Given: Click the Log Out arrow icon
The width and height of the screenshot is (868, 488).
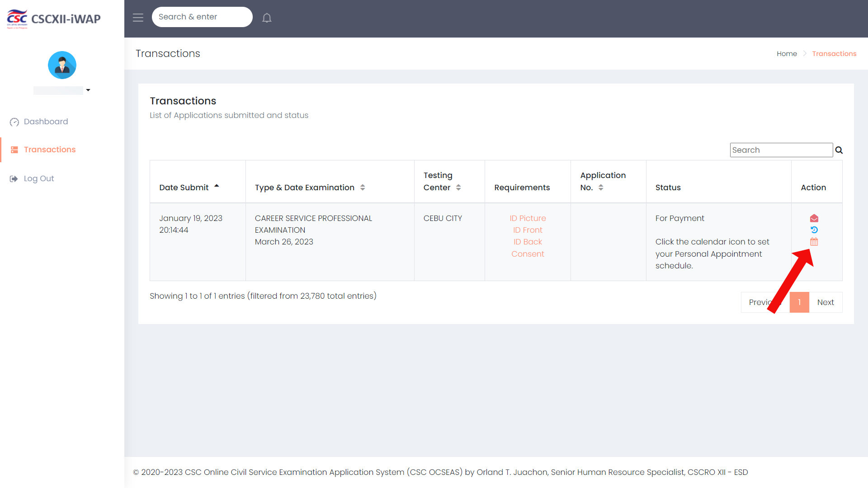Looking at the screenshot, I should pos(14,179).
